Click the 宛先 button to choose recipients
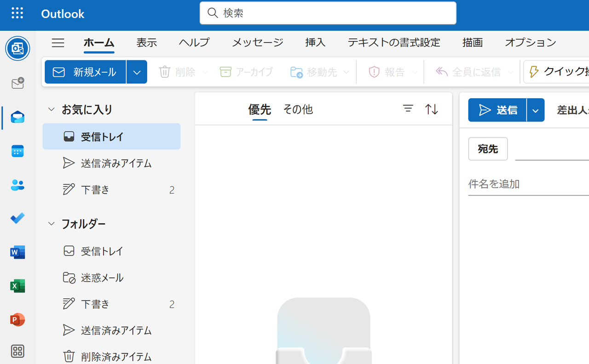The width and height of the screenshot is (589, 364). (488, 149)
